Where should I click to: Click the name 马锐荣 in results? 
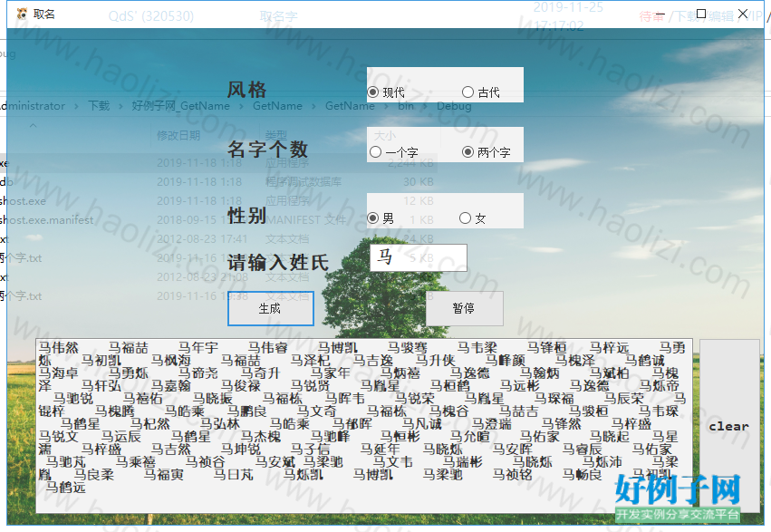[415, 399]
